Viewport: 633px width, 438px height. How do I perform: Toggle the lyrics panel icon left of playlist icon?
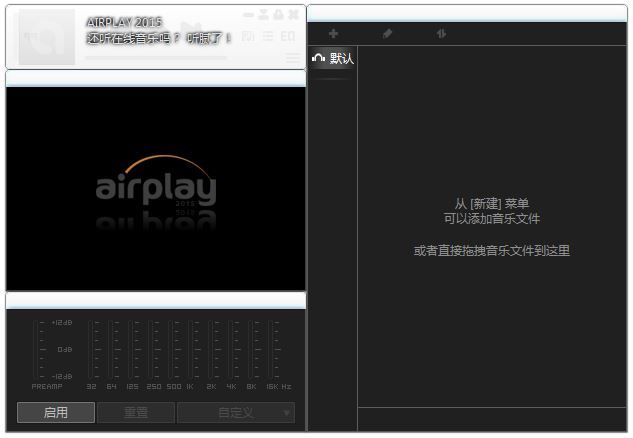(x=248, y=37)
